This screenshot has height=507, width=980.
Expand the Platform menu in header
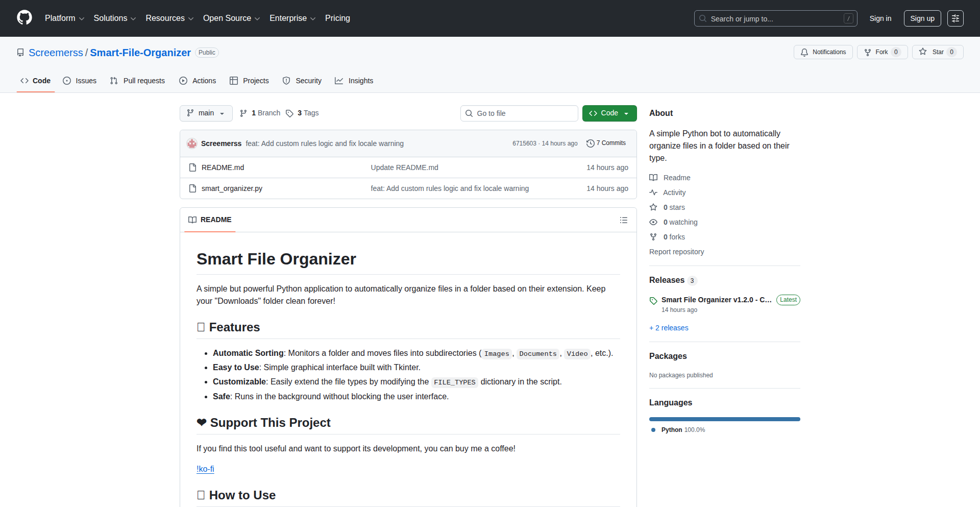[64, 18]
